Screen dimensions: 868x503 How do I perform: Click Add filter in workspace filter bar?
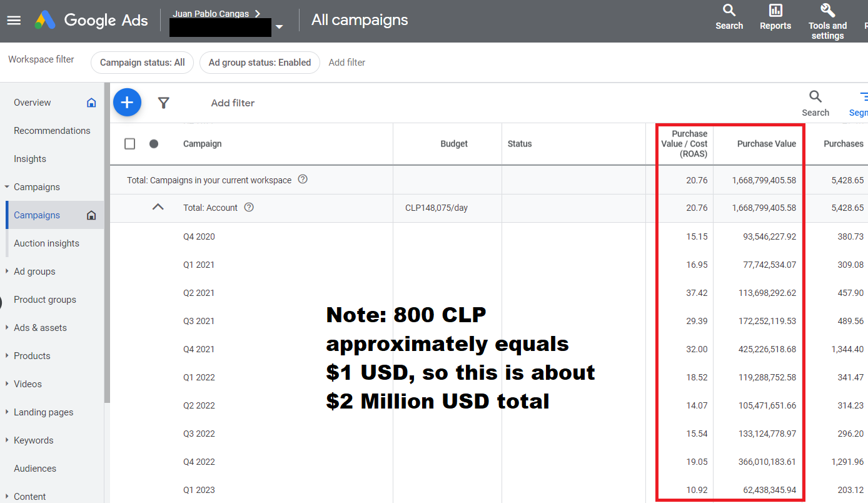(x=347, y=63)
